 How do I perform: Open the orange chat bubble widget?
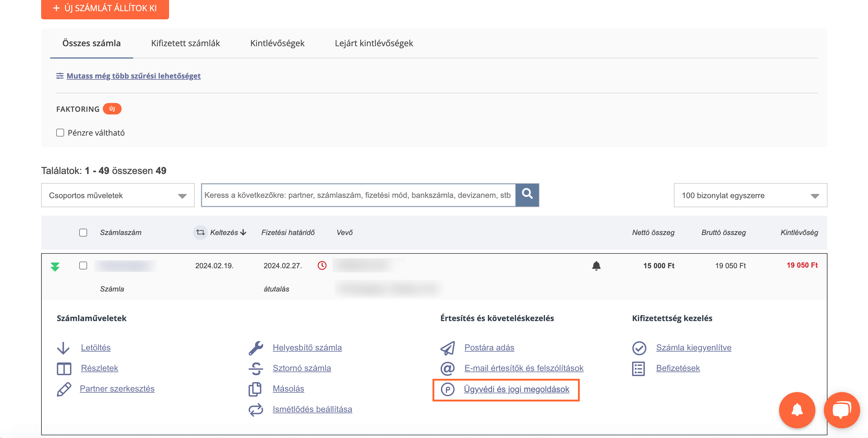point(841,410)
